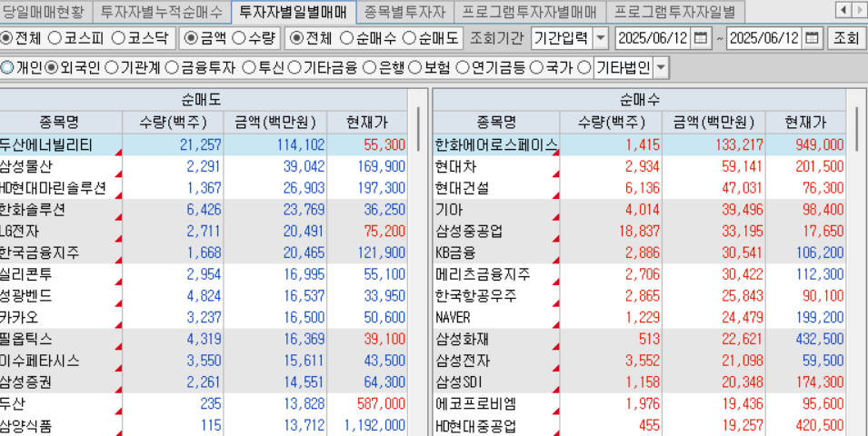
Task: Select HD현대중공업 stock row
Action: tap(639, 425)
